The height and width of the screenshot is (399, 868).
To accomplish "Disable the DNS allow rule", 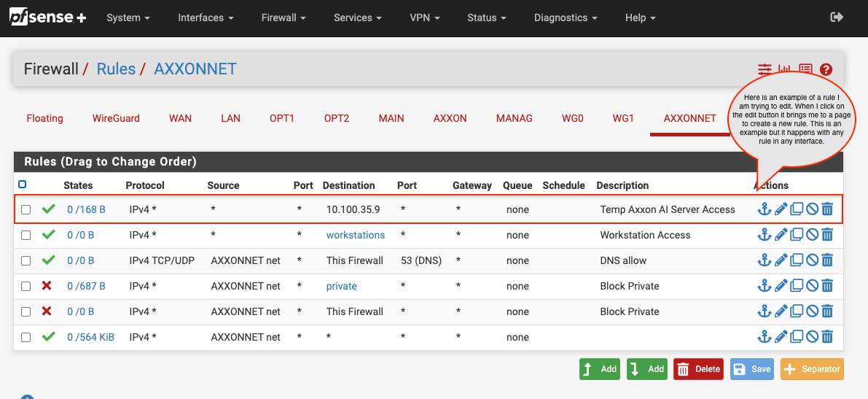I will 812,260.
